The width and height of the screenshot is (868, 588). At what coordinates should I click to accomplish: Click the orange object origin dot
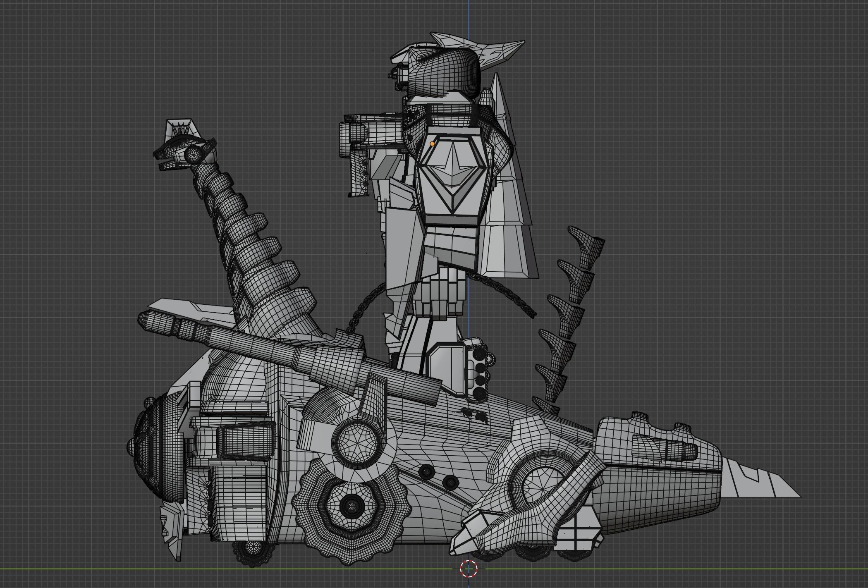[433, 144]
